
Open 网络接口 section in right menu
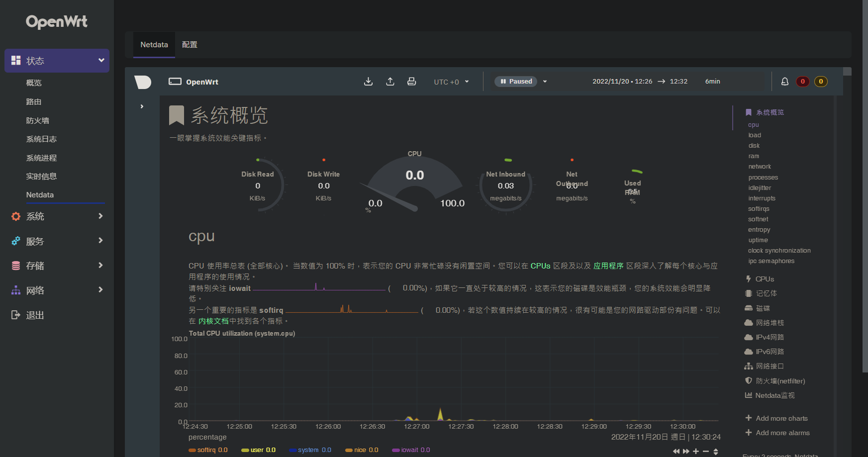764,366
